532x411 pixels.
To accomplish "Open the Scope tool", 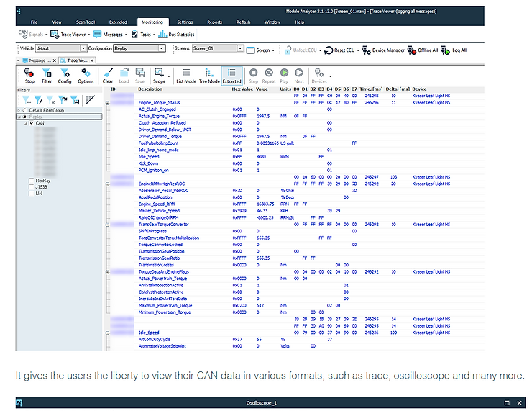I will [x=159, y=76].
